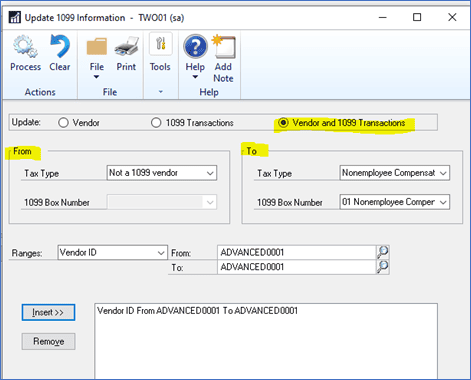Expand the Ranges Vendor ID dropdown
This screenshot has height=380, width=471.
112,253
